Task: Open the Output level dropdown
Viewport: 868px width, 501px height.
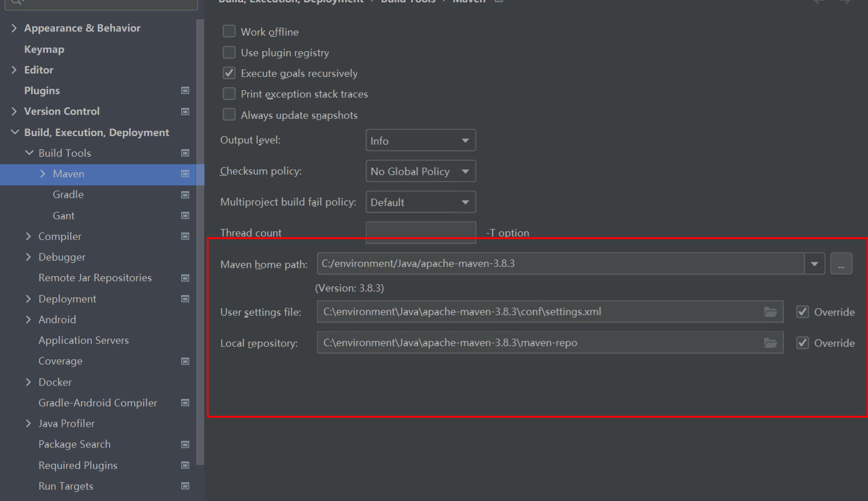Action: pyautogui.click(x=421, y=141)
